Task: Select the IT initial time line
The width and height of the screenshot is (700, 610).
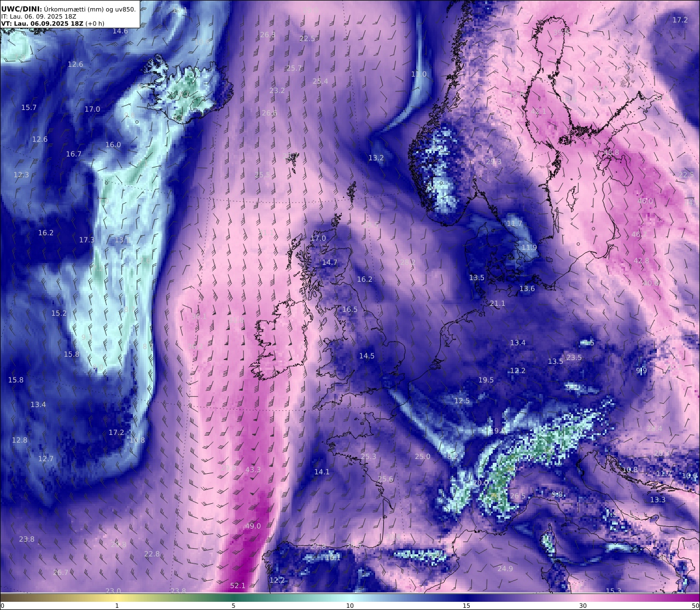Action: coord(39,16)
